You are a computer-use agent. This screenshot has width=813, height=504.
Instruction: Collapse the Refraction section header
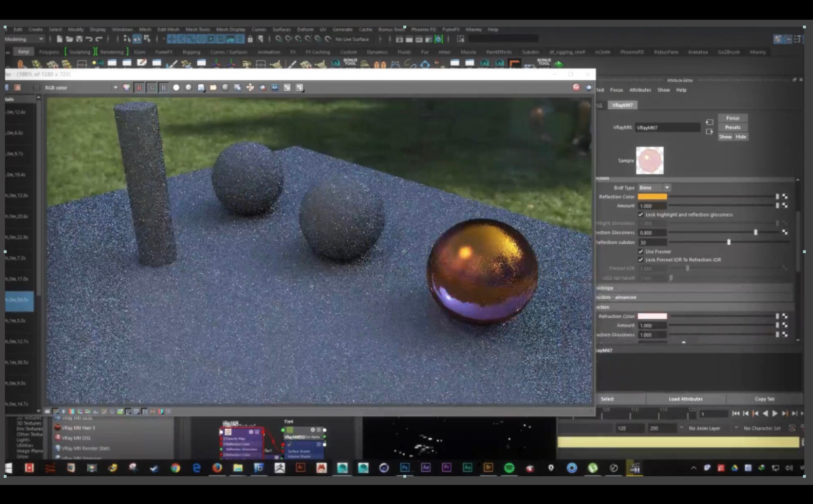[695, 307]
